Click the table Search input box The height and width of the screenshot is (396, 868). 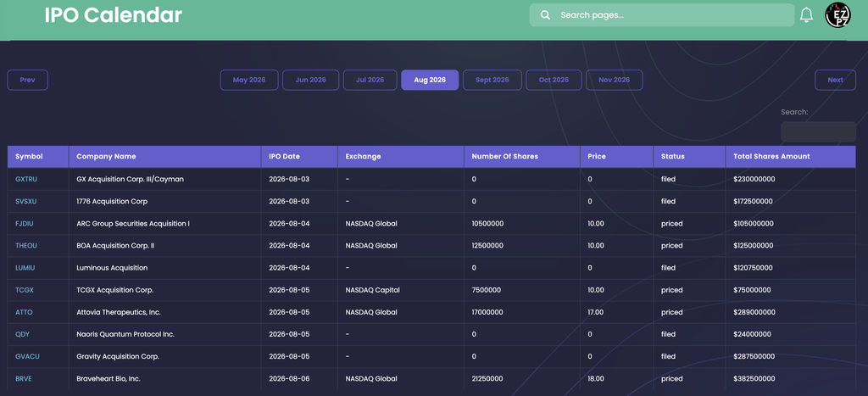pos(818,131)
